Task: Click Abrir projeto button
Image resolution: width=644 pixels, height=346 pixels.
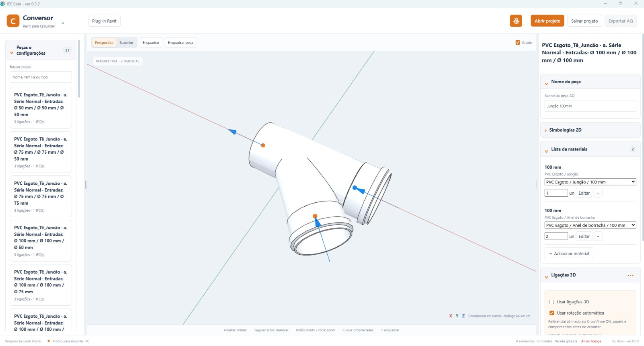Action: [x=547, y=21]
